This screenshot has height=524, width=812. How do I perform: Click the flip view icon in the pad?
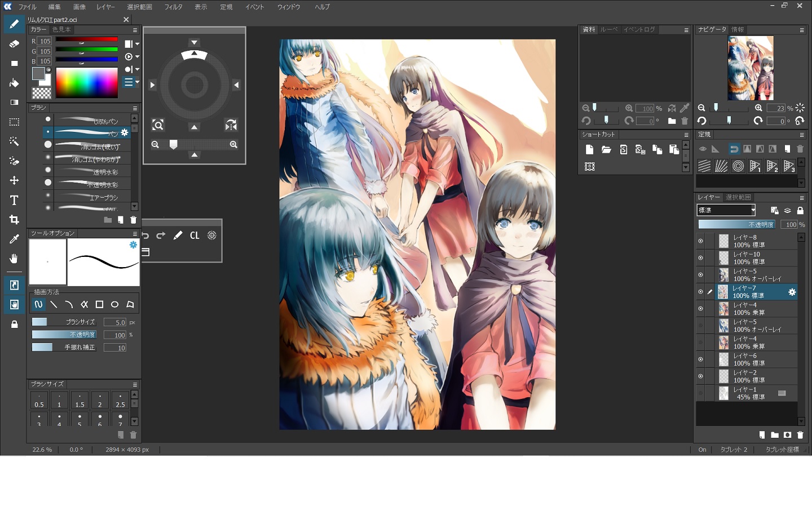pos(231,125)
